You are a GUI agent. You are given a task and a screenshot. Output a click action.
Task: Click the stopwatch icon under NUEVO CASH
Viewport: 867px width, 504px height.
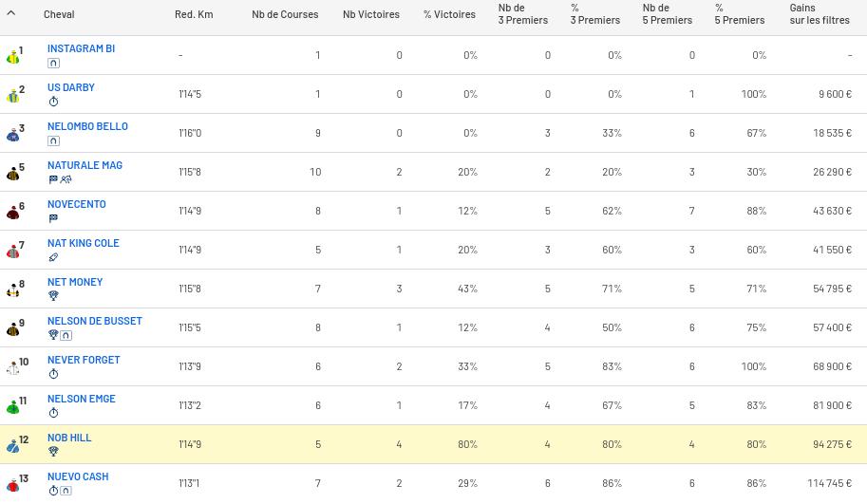coord(53,491)
